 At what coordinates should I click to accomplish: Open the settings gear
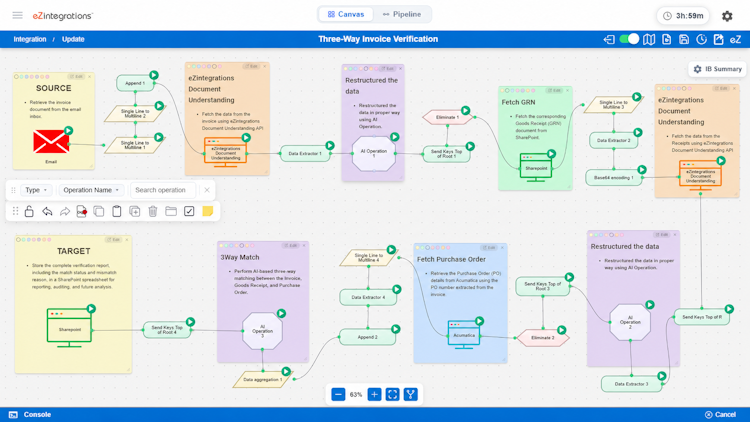(x=727, y=16)
